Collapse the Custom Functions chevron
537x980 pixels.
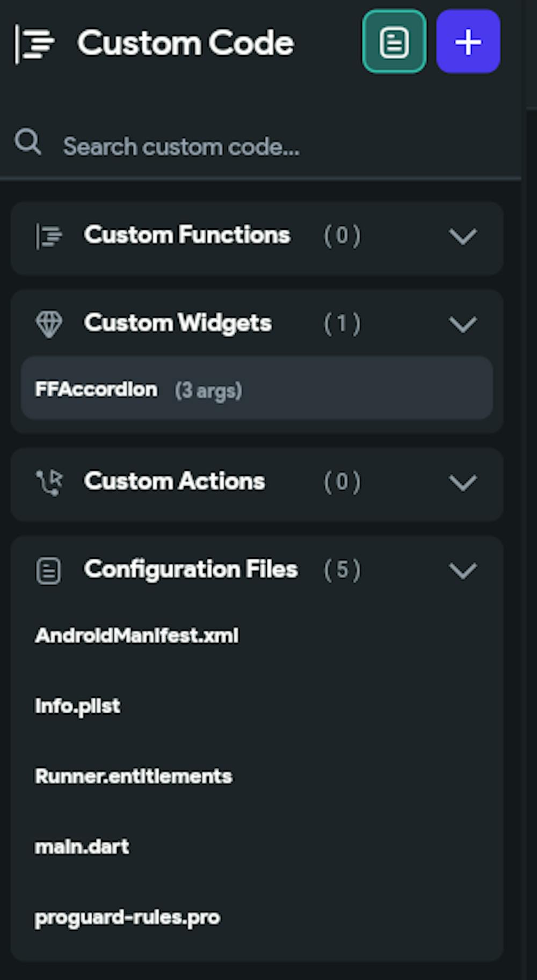click(463, 236)
